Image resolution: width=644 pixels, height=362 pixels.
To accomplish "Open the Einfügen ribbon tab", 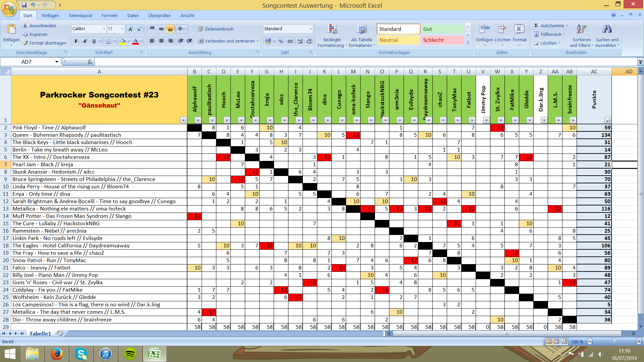I will pos(51,15).
